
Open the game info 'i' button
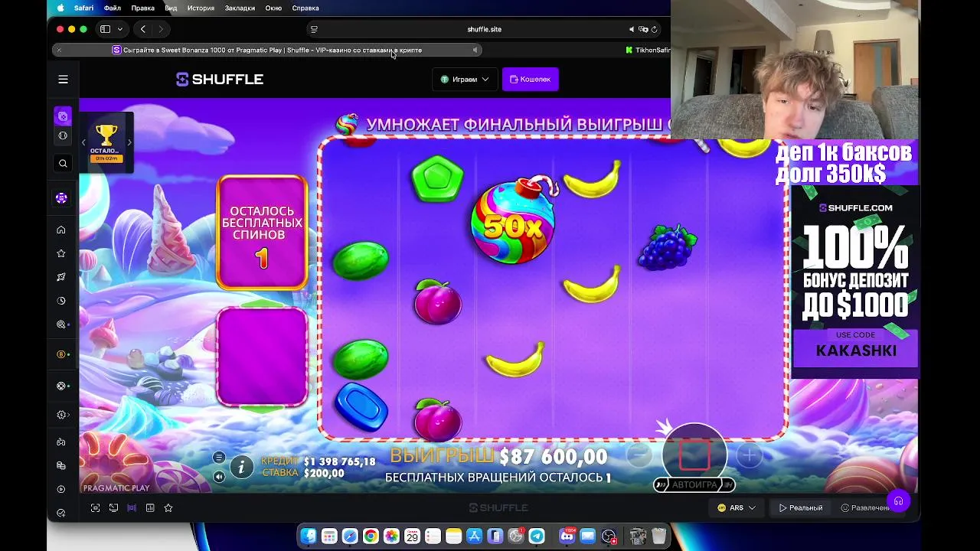click(241, 467)
